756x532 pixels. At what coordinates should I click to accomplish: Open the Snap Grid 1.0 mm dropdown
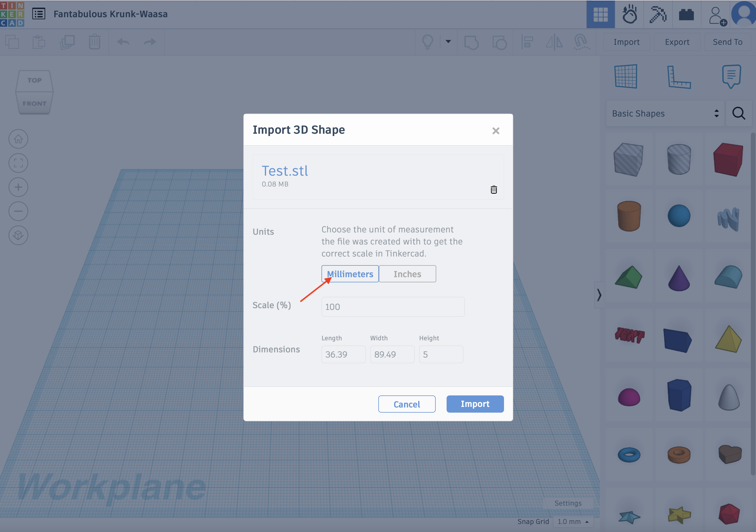click(x=573, y=521)
